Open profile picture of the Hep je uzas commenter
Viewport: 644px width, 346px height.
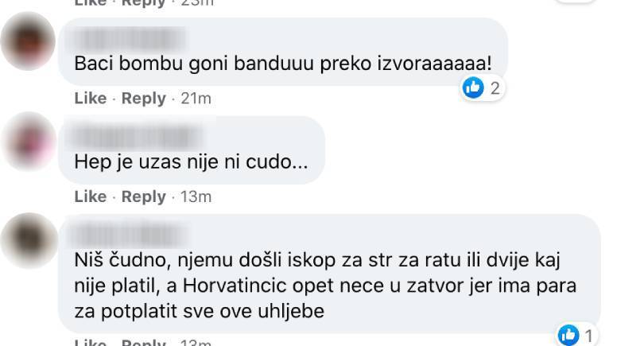pos(29,141)
